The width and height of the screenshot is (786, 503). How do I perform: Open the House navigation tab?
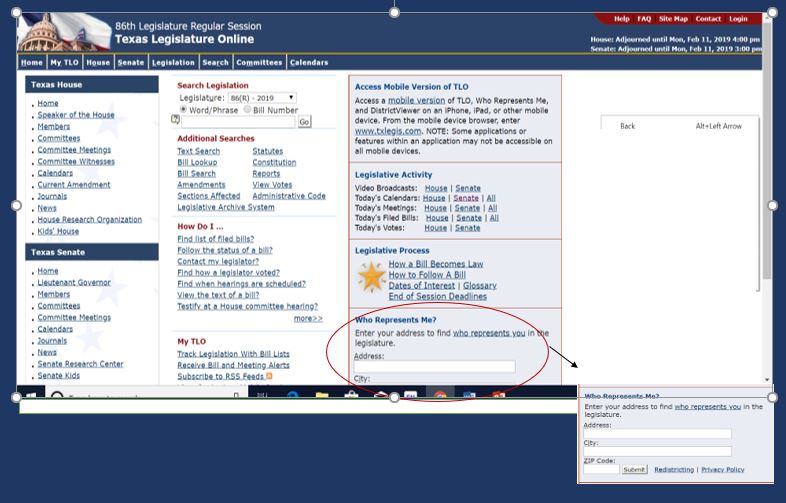98,63
